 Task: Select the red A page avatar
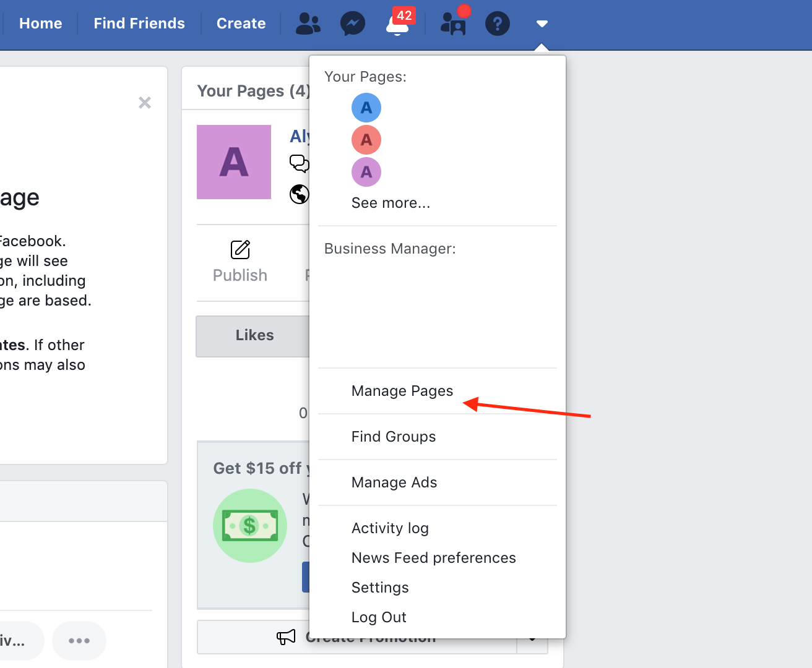pos(366,140)
